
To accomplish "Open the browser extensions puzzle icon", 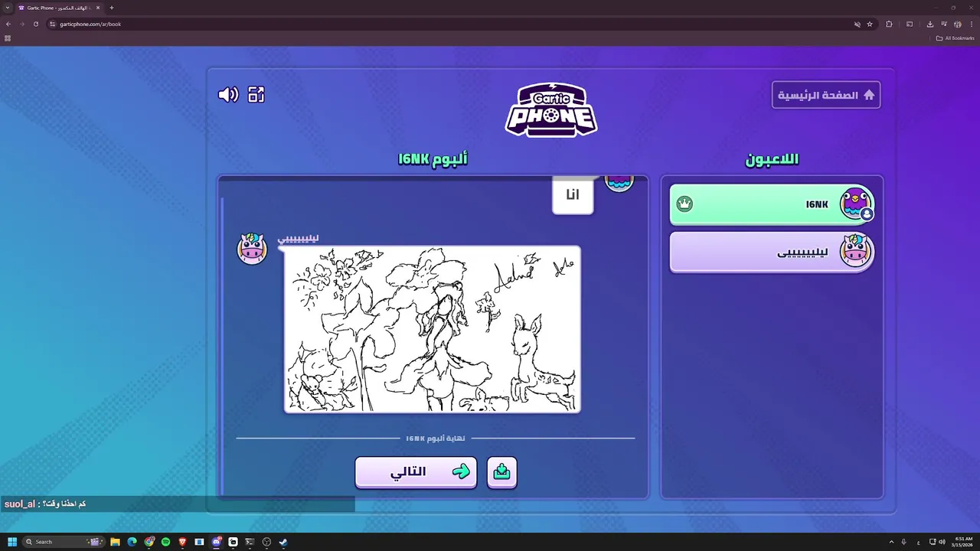I will pyautogui.click(x=889, y=24).
